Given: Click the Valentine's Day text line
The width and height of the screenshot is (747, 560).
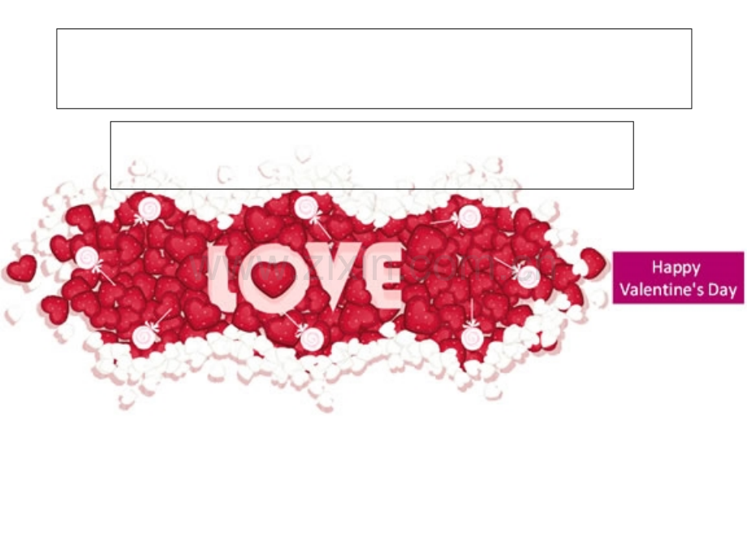Looking at the screenshot, I should pyautogui.click(x=678, y=290).
